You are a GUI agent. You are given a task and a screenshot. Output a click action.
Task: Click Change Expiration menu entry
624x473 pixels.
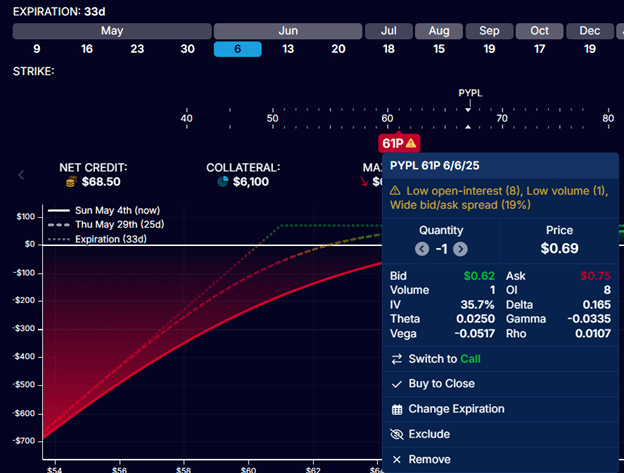500,409
